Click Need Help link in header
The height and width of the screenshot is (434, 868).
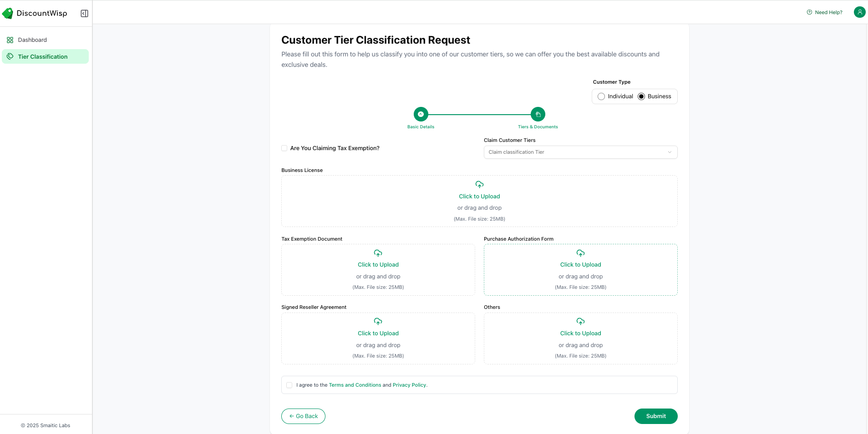(824, 12)
